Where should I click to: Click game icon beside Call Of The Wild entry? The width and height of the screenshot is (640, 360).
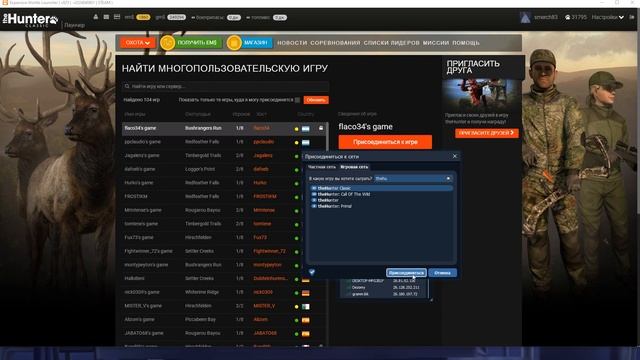coord(314,194)
